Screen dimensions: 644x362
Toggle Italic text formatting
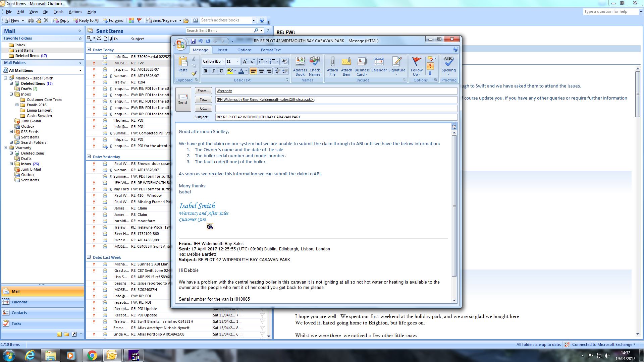[213, 71]
